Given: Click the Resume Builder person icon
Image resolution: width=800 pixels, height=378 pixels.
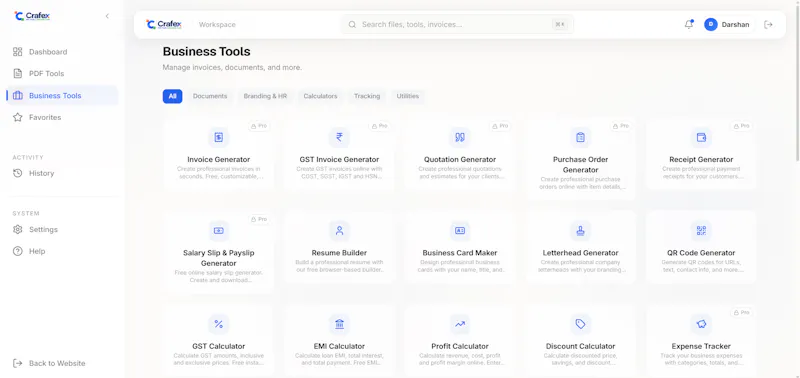Looking at the screenshot, I should [x=339, y=231].
